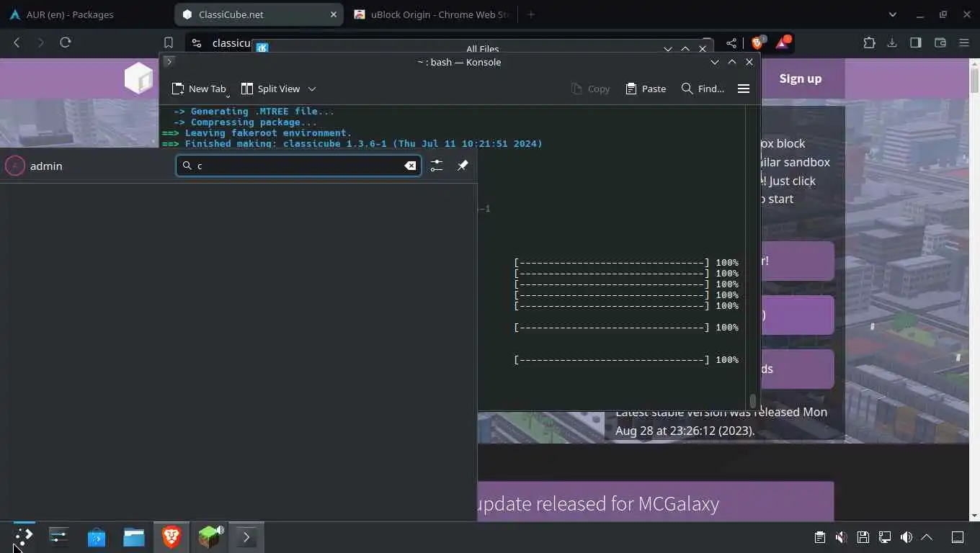Click Sign up on ClassiCube site

click(800, 78)
